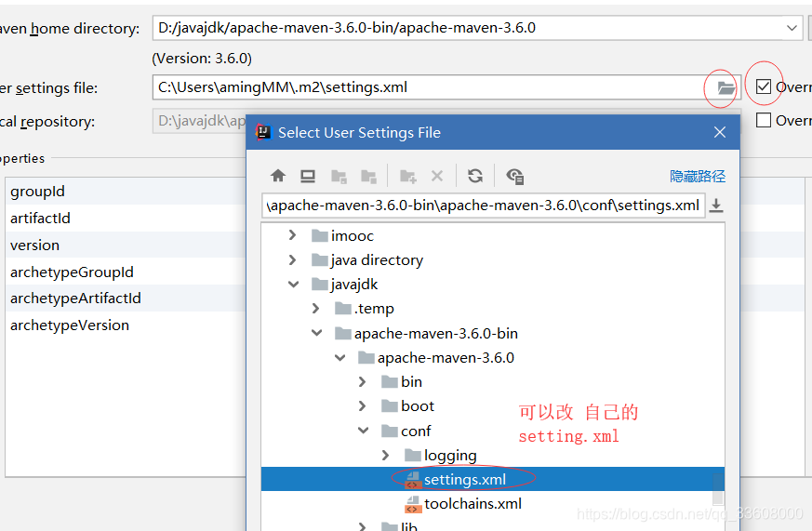This screenshot has width=812, height=531.
Task: Create new folder icon in dialog
Action: click(x=408, y=177)
